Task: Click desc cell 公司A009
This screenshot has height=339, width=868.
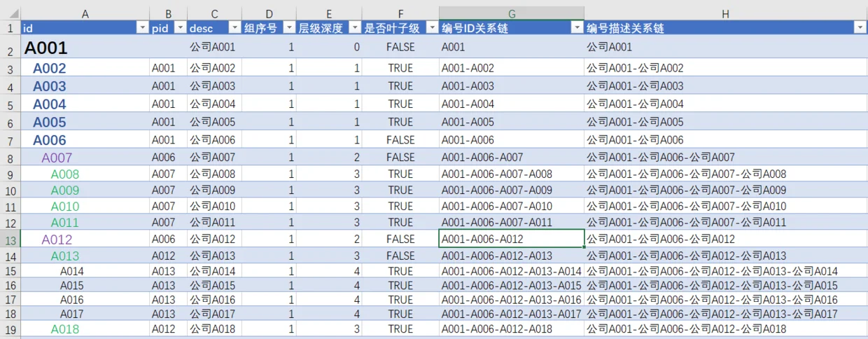Action: [214, 190]
